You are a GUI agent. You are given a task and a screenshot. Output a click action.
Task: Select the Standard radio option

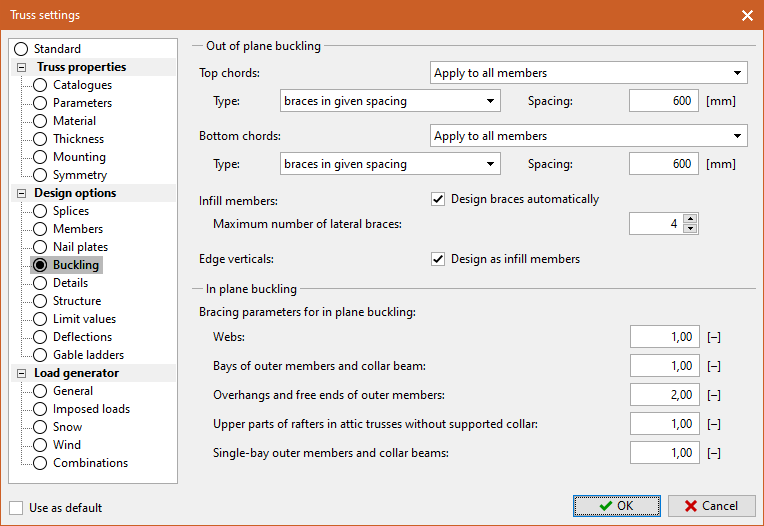click(21, 49)
